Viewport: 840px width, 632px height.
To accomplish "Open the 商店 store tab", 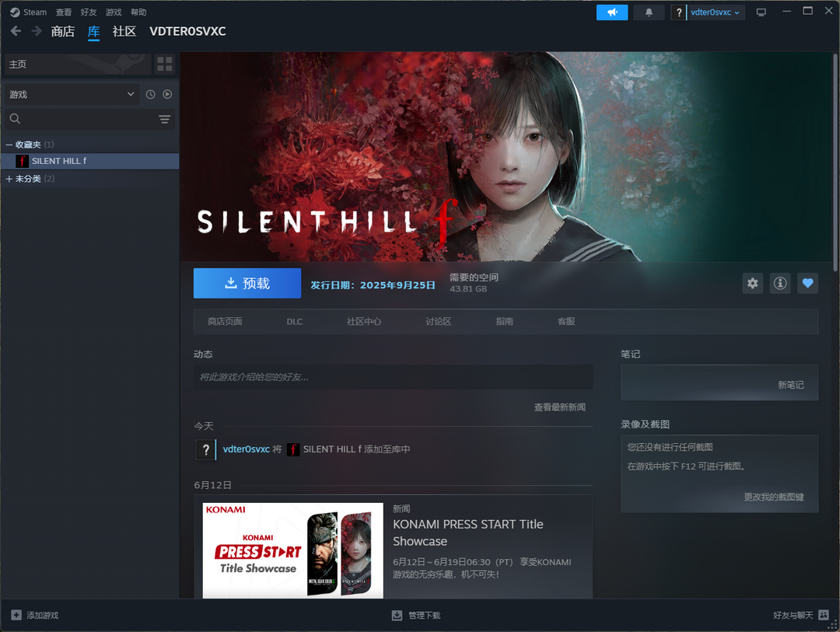I will pyautogui.click(x=62, y=31).
